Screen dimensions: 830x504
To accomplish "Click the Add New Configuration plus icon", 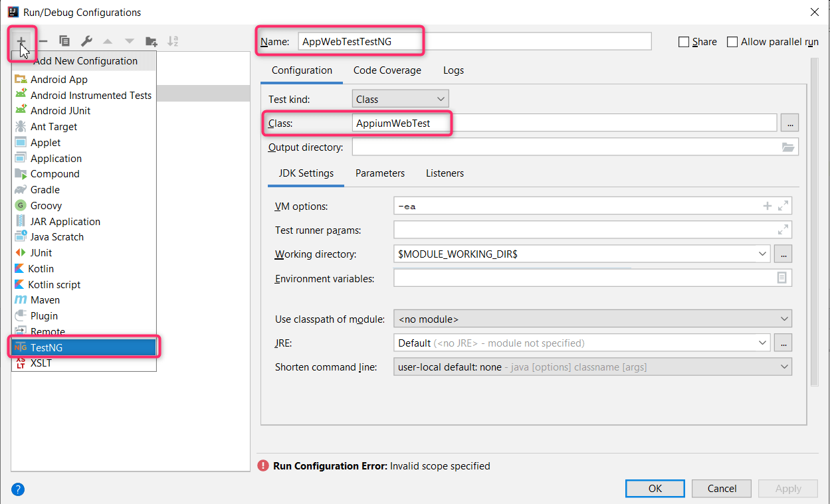I will click(21, 41).
